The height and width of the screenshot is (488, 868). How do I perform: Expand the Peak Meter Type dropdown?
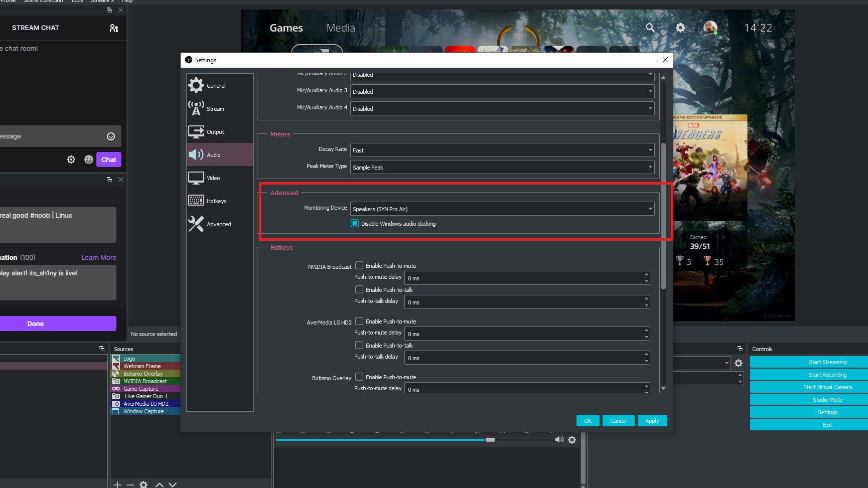(502, 167)
